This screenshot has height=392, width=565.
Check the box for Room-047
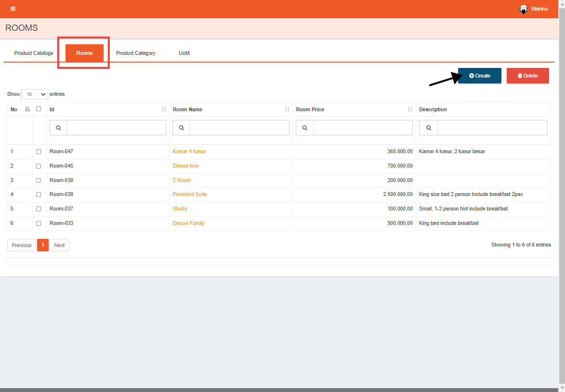coord(39,152)
